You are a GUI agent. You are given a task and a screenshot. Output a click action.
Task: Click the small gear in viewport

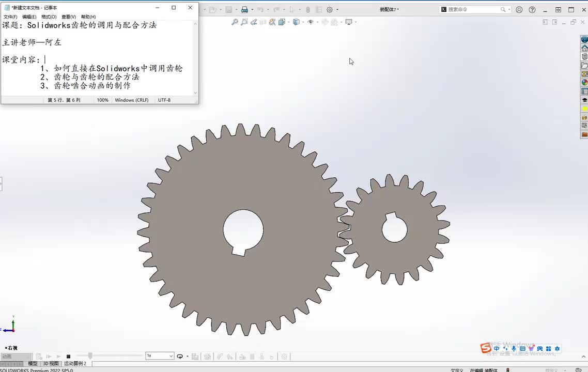[395, 229]
